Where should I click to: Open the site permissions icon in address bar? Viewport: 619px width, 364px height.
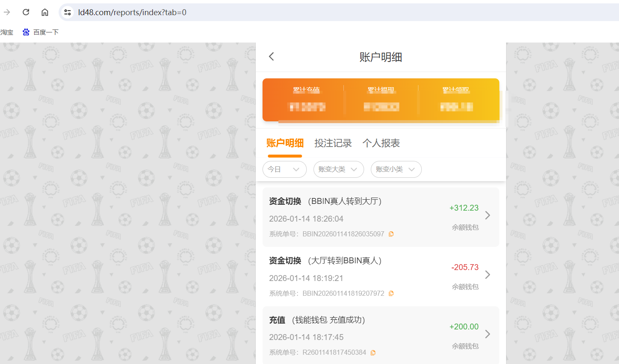67,12
